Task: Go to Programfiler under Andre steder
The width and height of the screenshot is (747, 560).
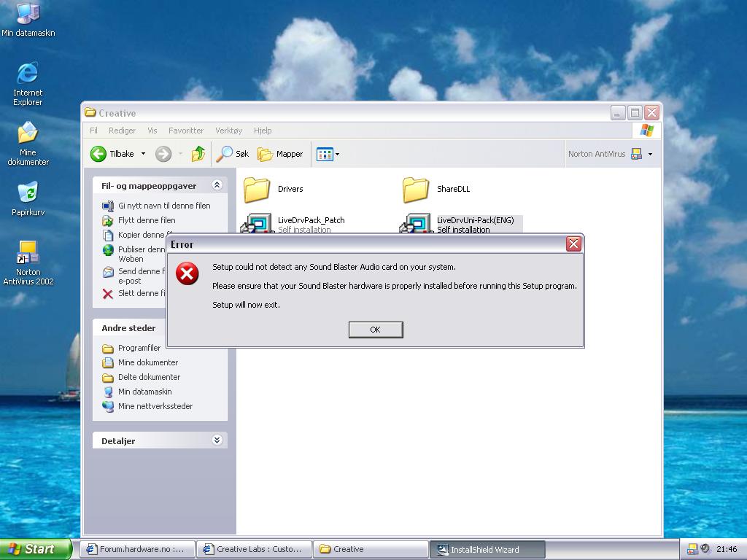Action: point(131,348)
